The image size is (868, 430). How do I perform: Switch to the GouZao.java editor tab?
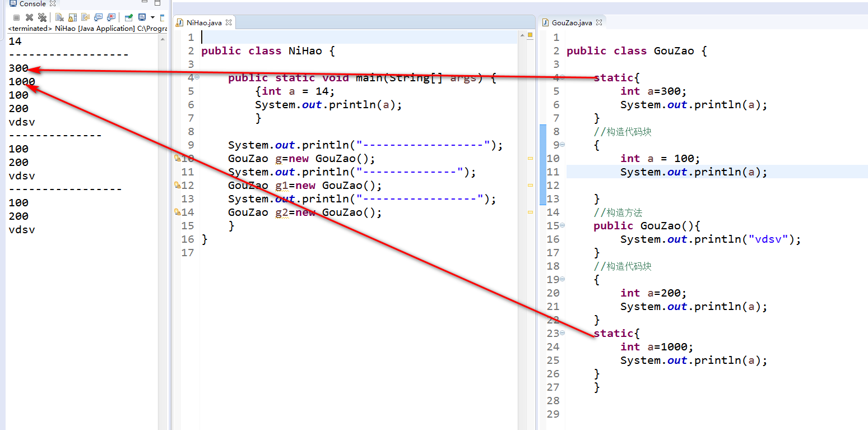click(571, 22)
